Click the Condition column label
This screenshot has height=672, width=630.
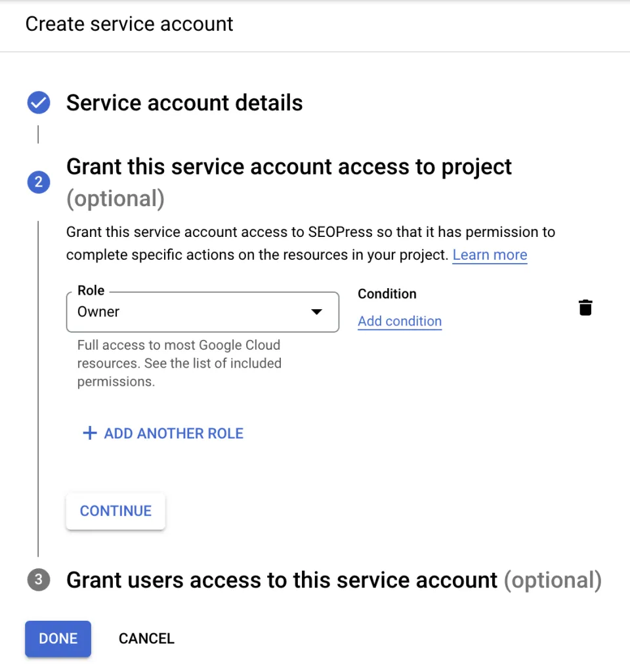pyautogui.click(x=387, y=293)
